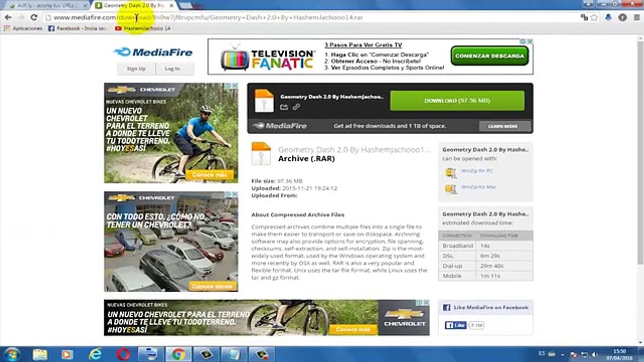
Task: Click the DSL row showing 6m 29s
Action: pyautogui.click(x=486, y=256)
